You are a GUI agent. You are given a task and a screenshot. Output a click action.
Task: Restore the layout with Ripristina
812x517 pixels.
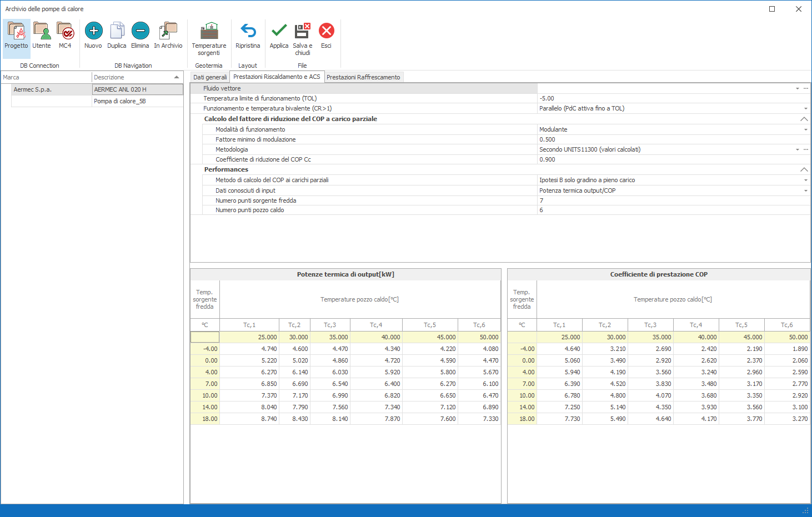coord(248,35)
